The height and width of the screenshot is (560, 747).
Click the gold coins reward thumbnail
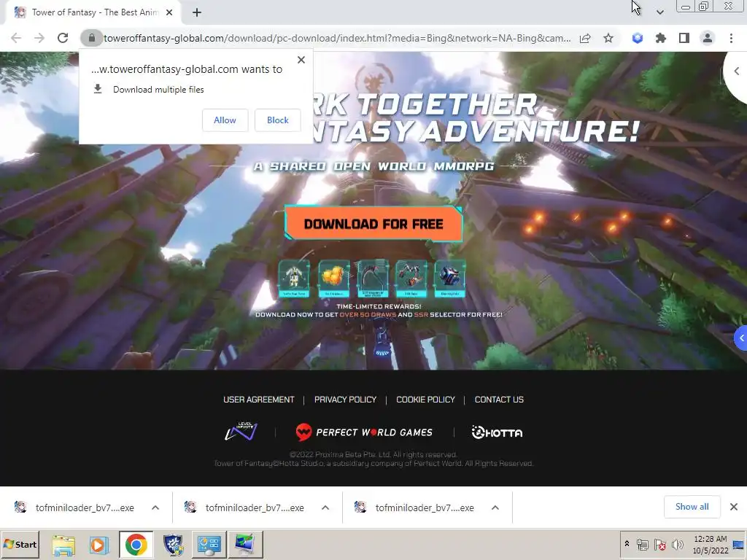click(333, 279)
